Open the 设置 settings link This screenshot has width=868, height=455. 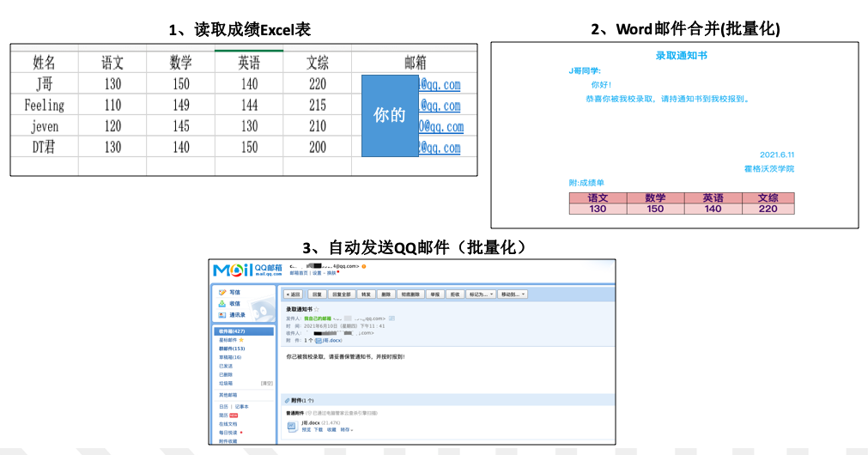click(x=317, y=273)
